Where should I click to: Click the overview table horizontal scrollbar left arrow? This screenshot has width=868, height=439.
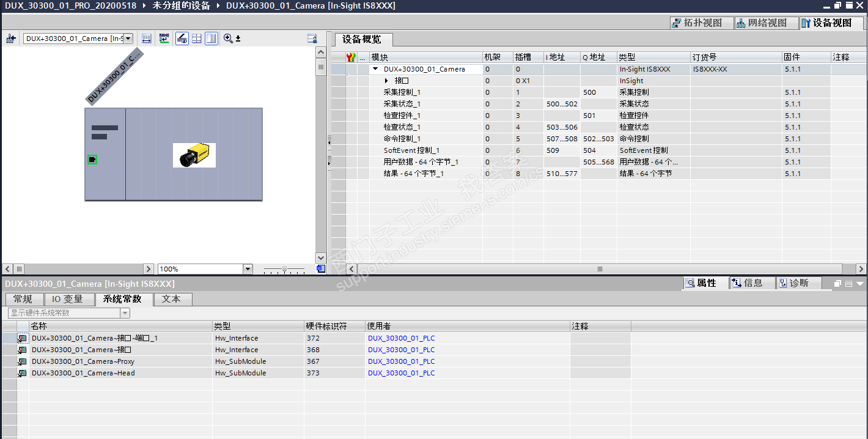click(351, 269)
